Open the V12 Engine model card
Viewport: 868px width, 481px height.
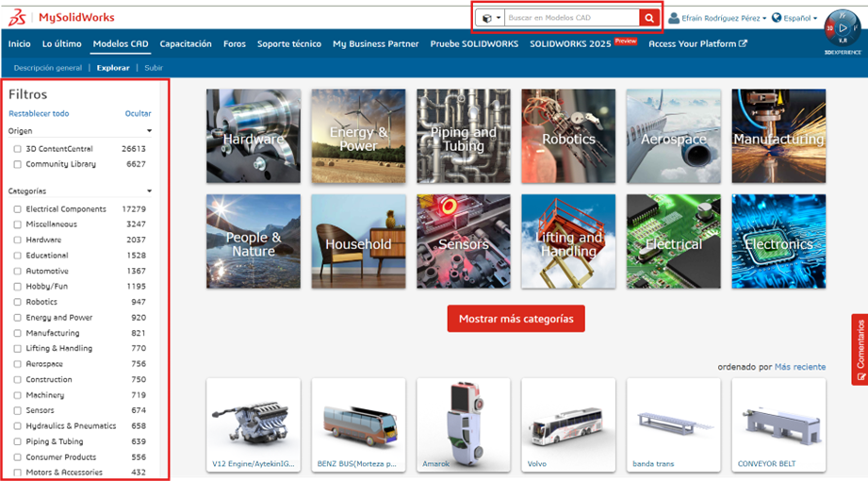pos(254,425)
